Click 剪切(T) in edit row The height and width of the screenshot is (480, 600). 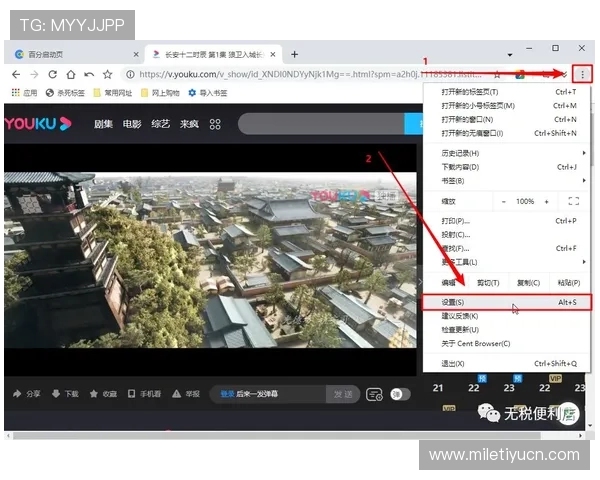pyautogui.click(x=488, y=283)
